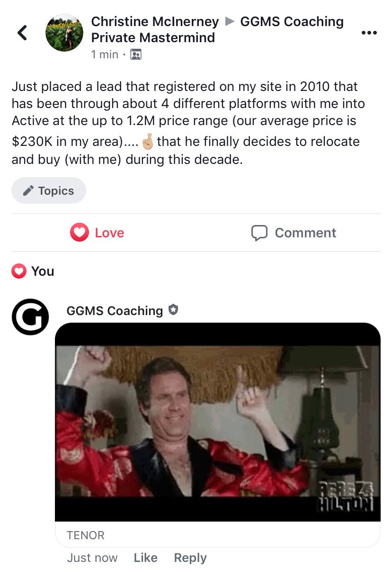Tap the Just now comment timestamp
Screen dimensions: 392x587
[92, 558]
